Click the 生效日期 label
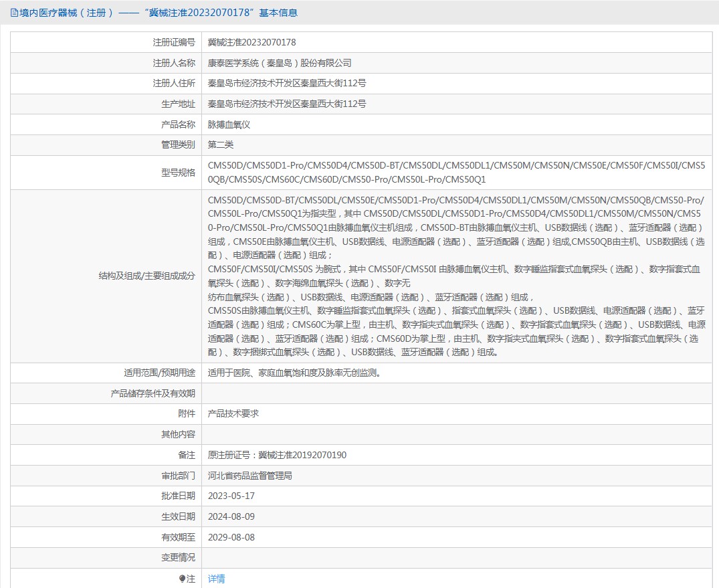719x588 pixels. coord(178,516)
